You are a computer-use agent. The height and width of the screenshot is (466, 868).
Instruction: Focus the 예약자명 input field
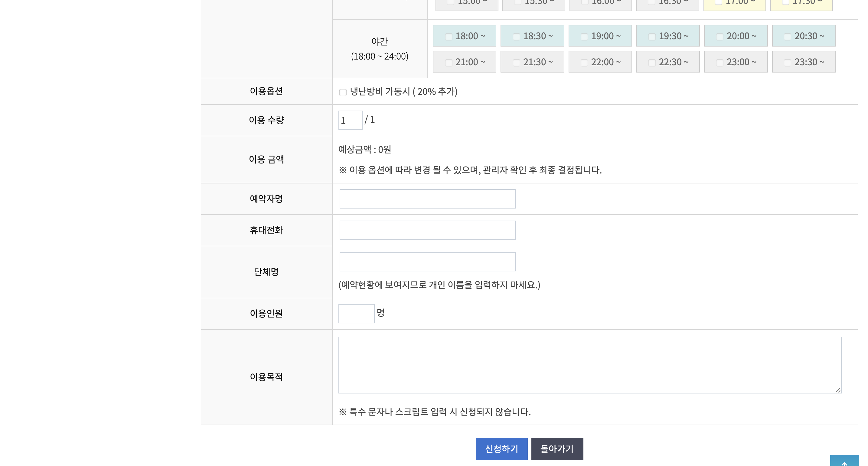pos(427,199)
